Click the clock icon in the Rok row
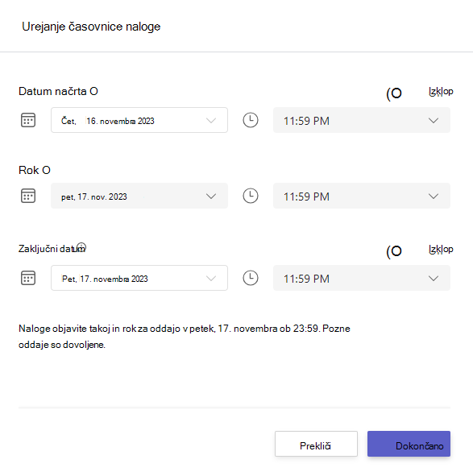The image size is (473, 476). 251,196
